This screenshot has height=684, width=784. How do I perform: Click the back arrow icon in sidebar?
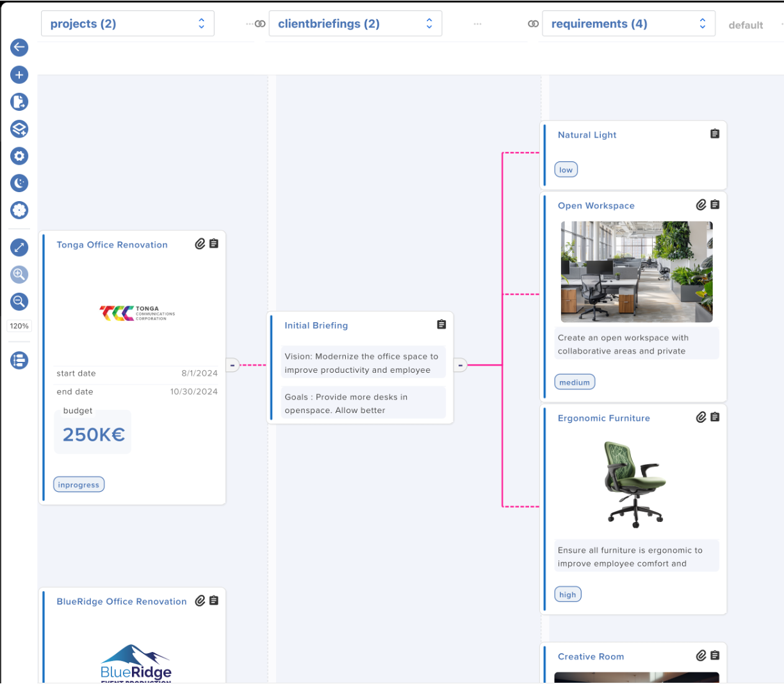19,47
